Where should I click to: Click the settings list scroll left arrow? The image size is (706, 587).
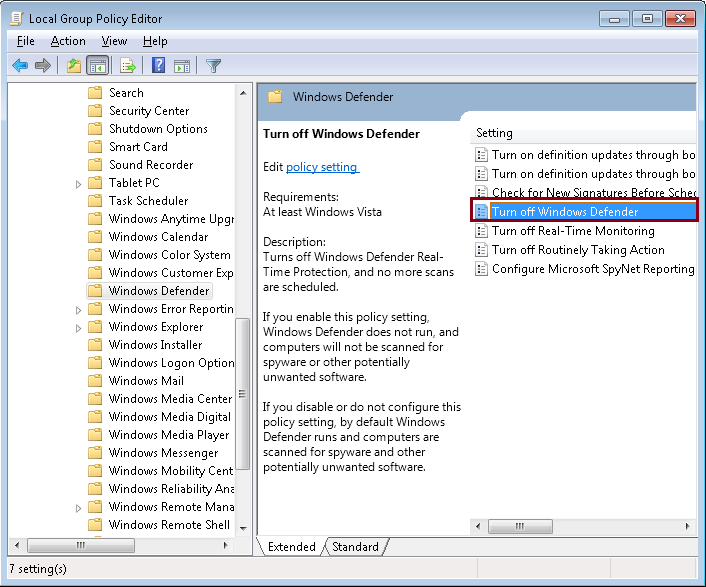478,526
